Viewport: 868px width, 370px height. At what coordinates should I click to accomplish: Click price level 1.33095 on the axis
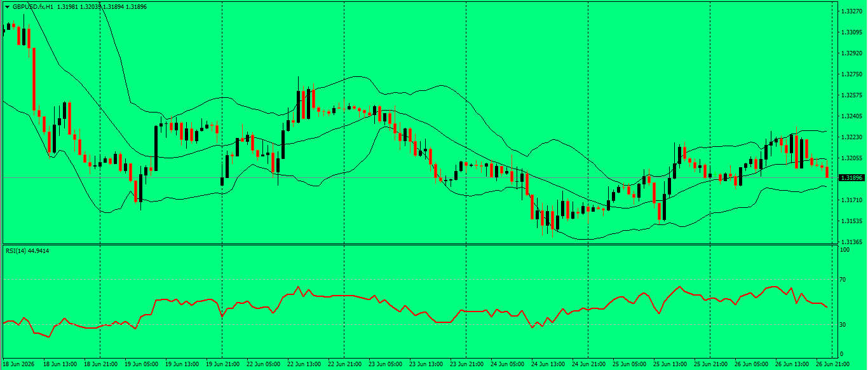pyautogui.click(x=851, y=32)
